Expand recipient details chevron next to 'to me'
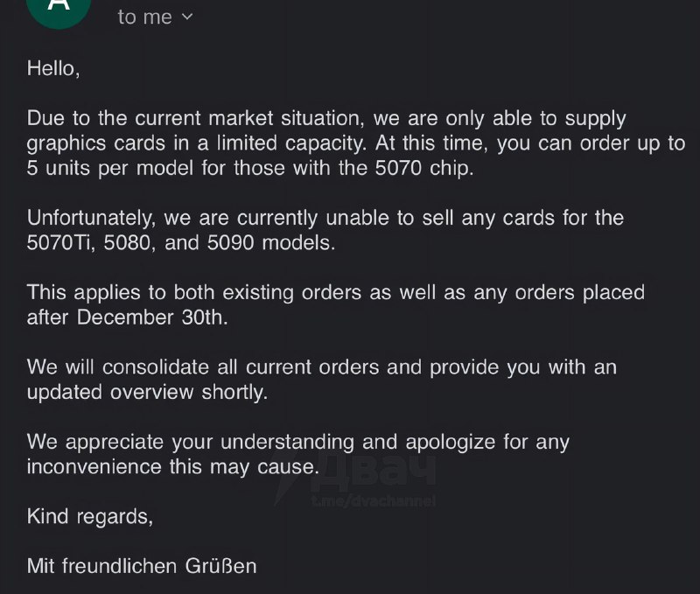700x594 pixels. [187, 17]
